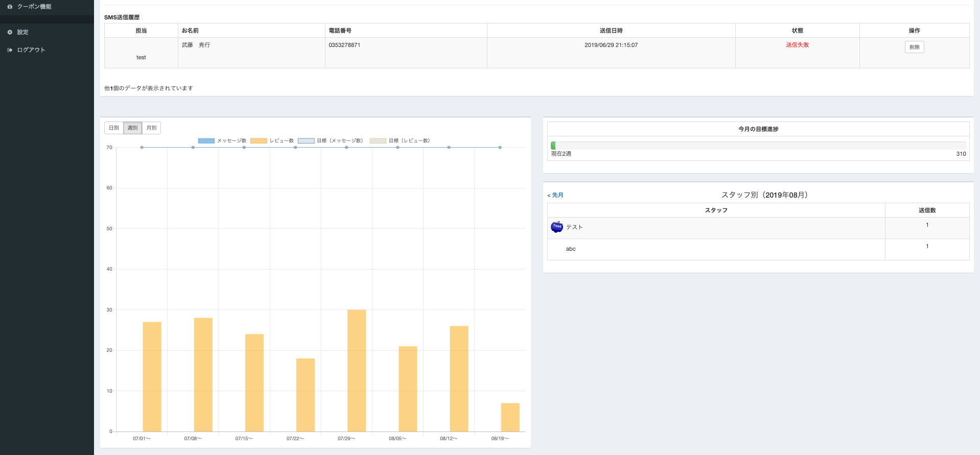Click the 現在2通 label

[561, 154]
